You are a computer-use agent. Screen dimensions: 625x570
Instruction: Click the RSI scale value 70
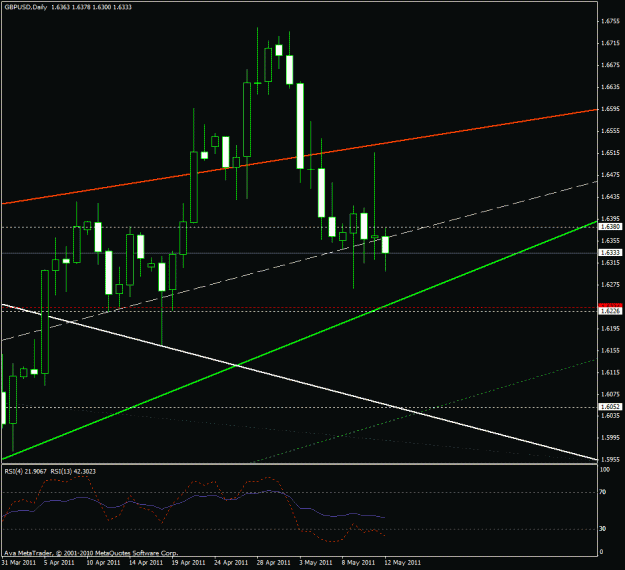(603, 492)
